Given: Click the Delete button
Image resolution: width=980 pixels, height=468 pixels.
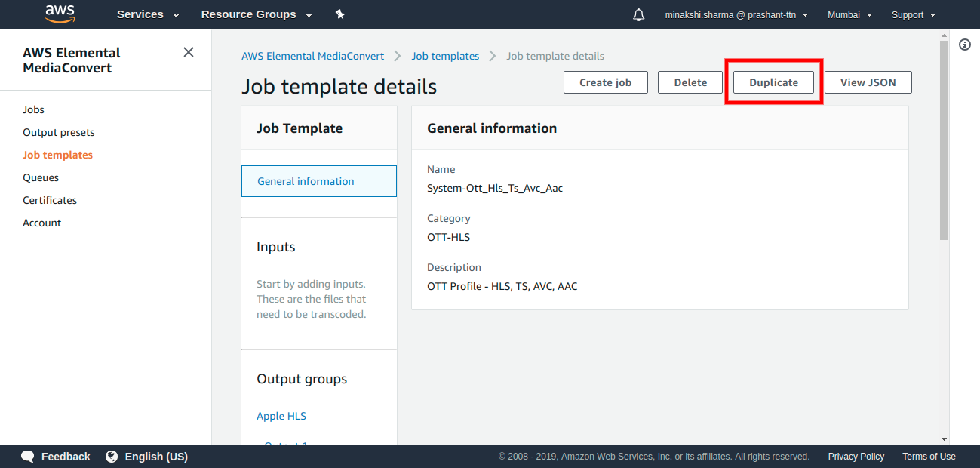Looking at the screenshot, I should [x=690, y=82].
